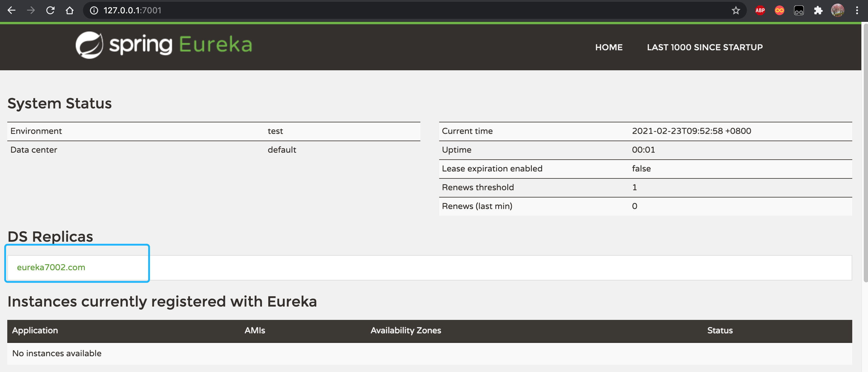The height and width of the screenshot is (372, 868).
Task: Reload the page with the refresh icon
Action: click(50, 10)
